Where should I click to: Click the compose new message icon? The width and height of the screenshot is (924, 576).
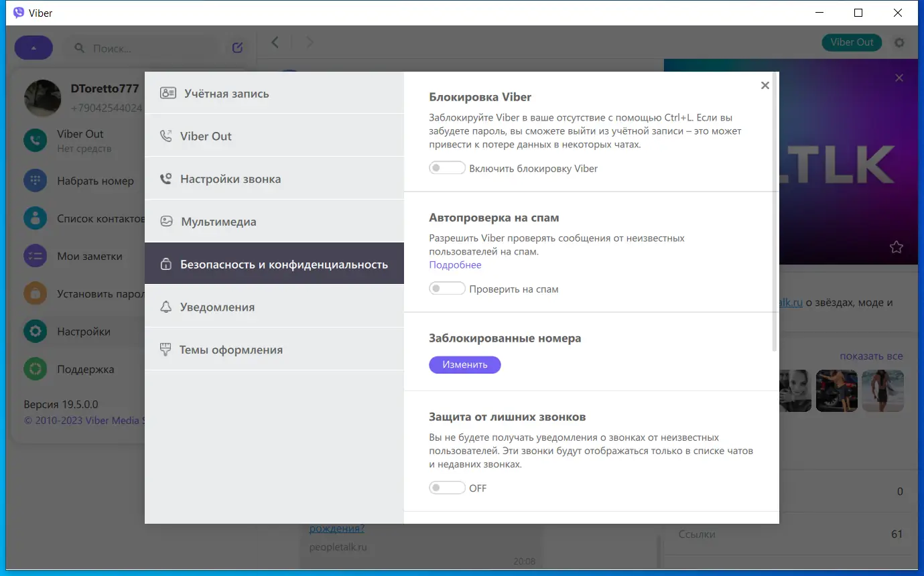click(237, 47)
